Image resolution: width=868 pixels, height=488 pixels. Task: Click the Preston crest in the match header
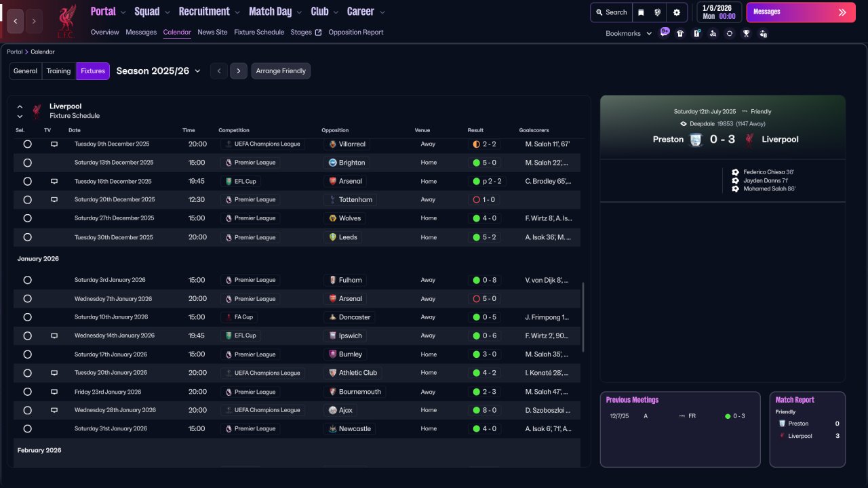696,140
